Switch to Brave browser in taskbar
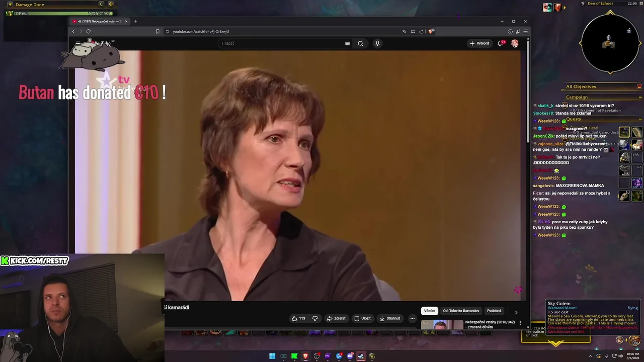644x362 pixels. click(305, 356)
